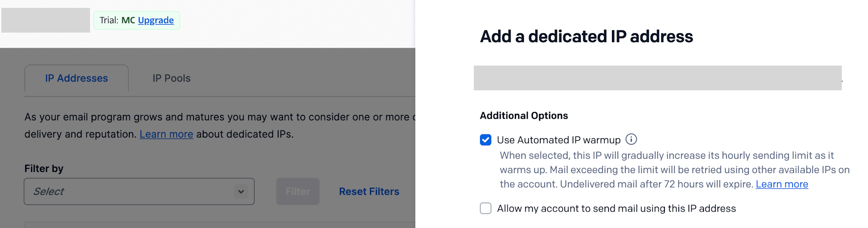Select the IP Addresses tab
This screenshot has width=868, height=228.
point(76,78)
